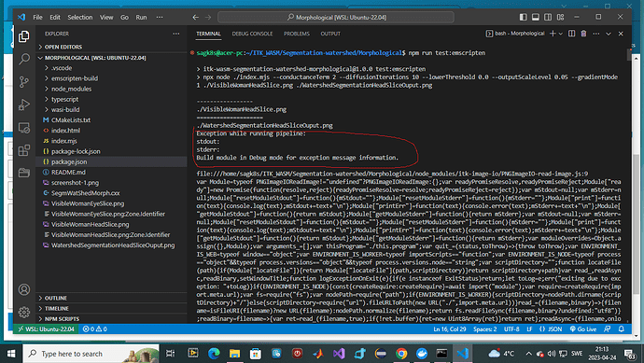
Task: Open the File menu
Action: tap(37, 17)
